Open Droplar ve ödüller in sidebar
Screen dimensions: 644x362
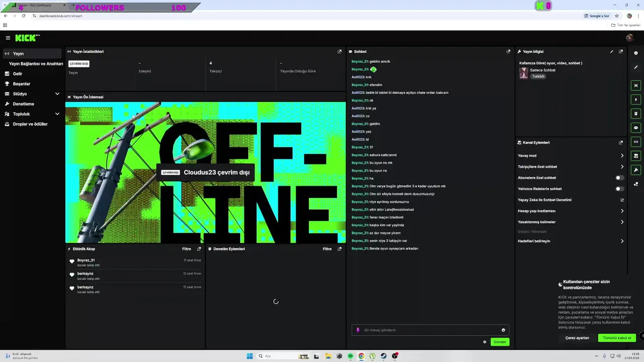32,124
